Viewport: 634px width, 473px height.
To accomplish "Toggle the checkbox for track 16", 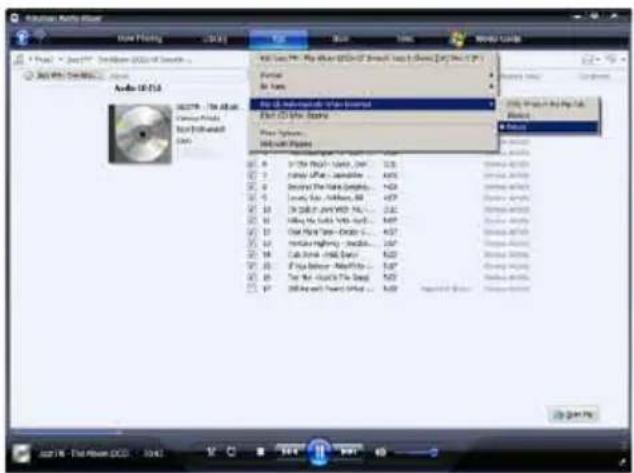I will [251, 277].
